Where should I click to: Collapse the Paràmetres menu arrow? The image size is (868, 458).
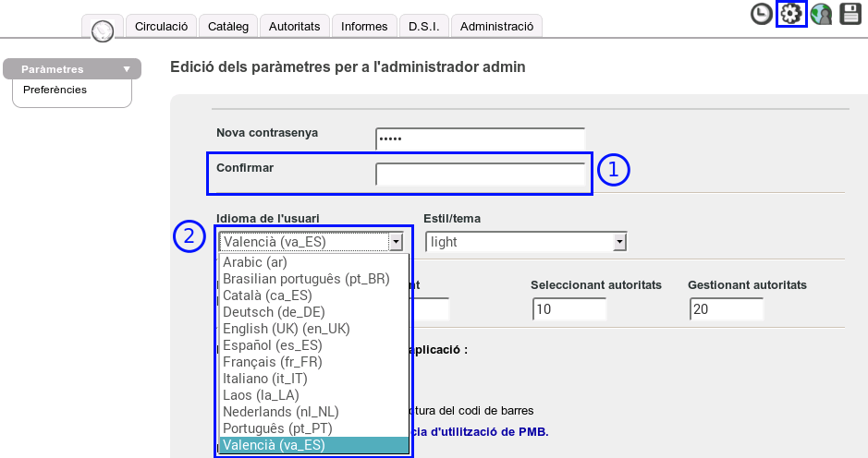[x=127, y=69]
